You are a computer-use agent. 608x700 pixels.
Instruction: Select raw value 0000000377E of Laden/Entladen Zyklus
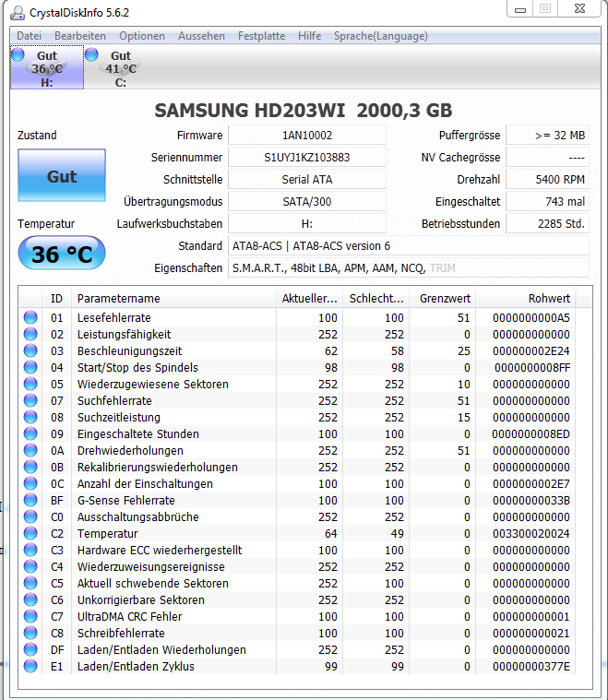point(531,666)
